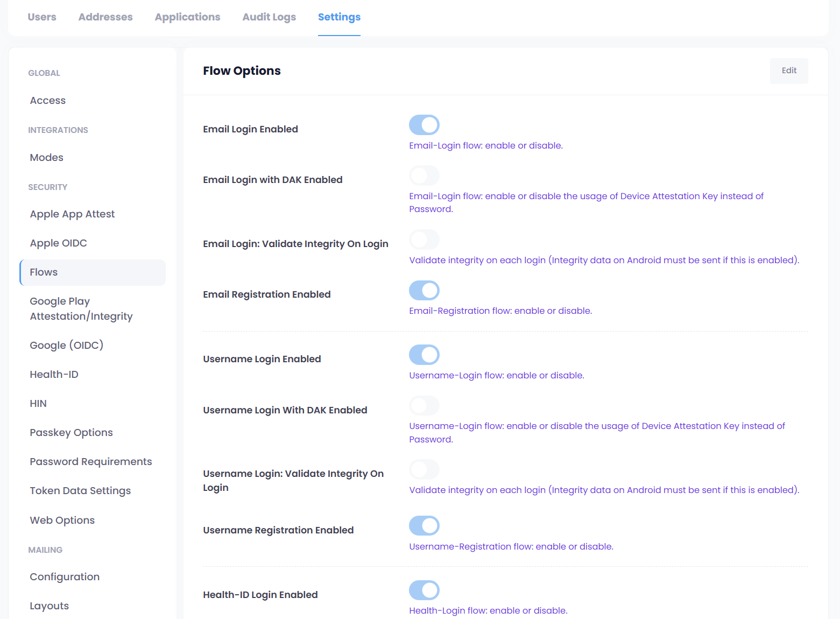Turn off Username Registration Enabled switch
The height and width of the screenshot is (619, 840).
(424, 526)
